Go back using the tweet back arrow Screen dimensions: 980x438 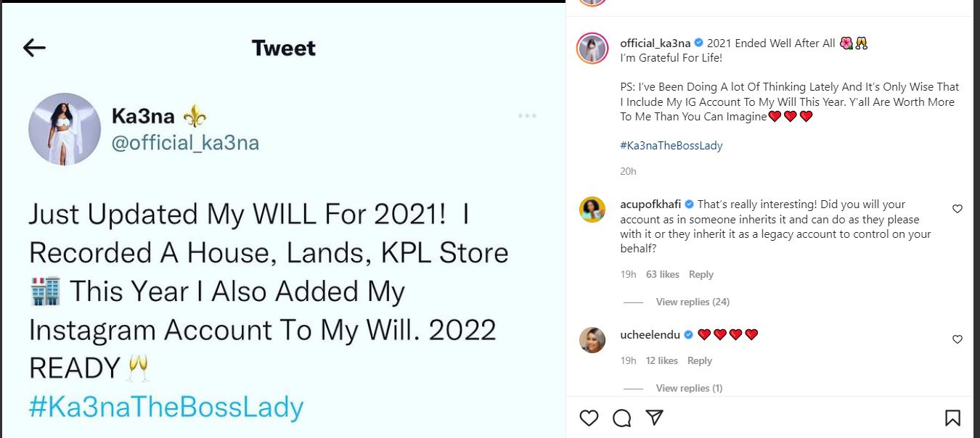coord(34,48)
